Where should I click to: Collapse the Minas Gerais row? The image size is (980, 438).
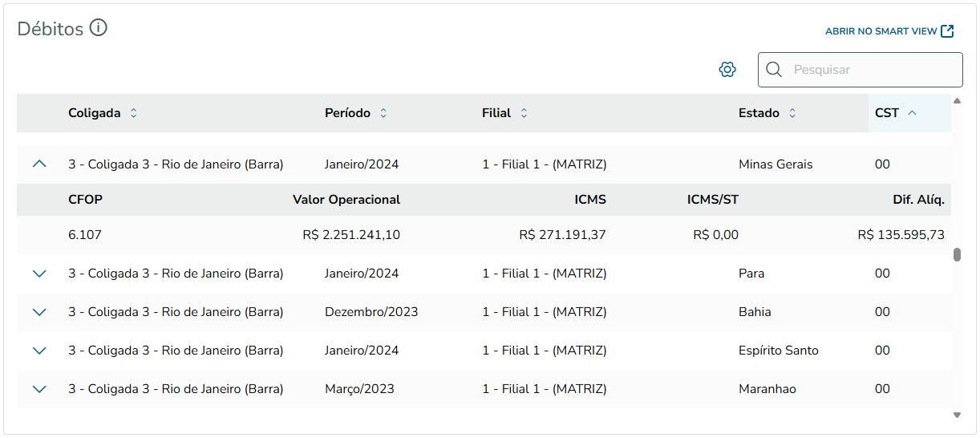tap(39, 164)
